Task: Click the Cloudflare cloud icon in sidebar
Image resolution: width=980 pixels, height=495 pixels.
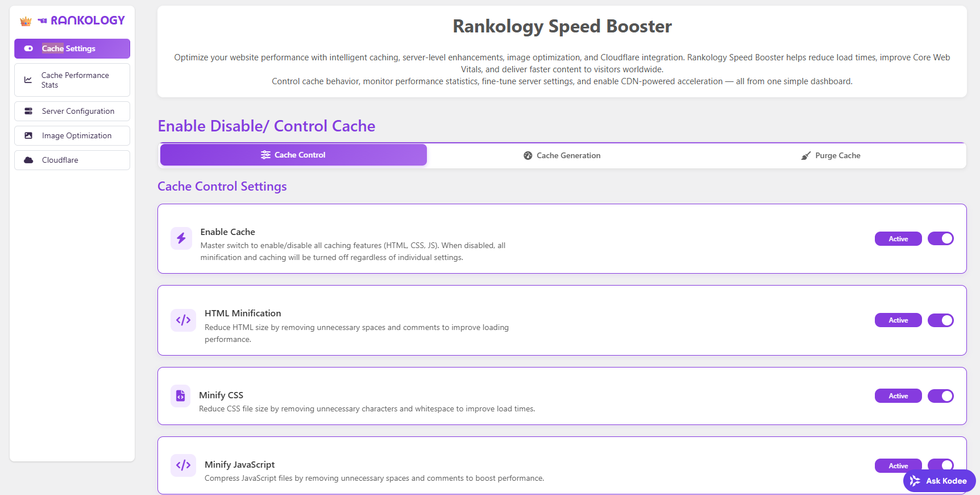Action: click(x=28, y=160)
